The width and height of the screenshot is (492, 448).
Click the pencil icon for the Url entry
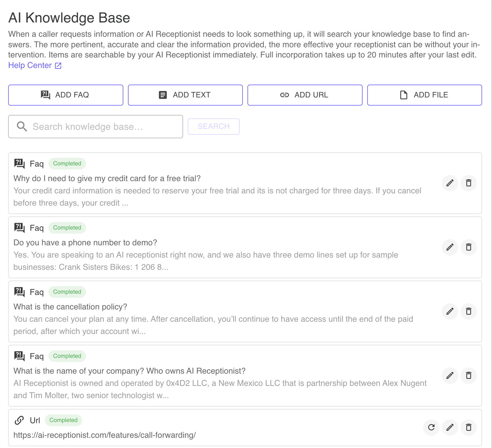coord(450,428)
